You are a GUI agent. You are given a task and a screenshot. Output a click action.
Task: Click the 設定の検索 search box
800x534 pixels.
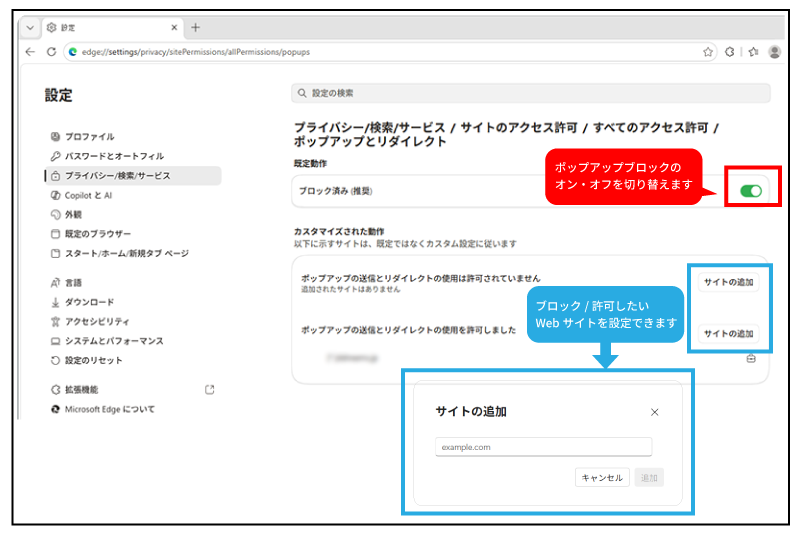[x=531, y=93]
